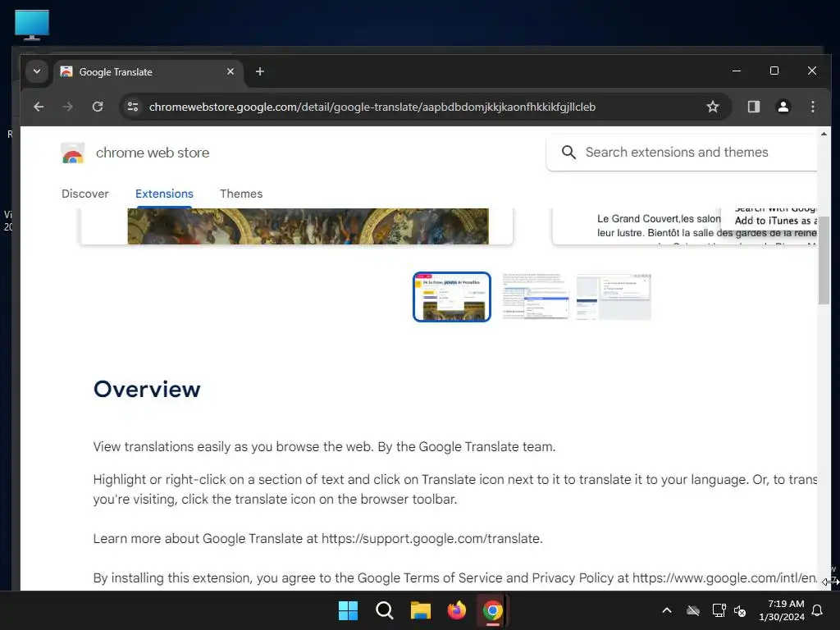Click the address bar URL
Viewport: 840px width, 630px height.
pos(372,107)
